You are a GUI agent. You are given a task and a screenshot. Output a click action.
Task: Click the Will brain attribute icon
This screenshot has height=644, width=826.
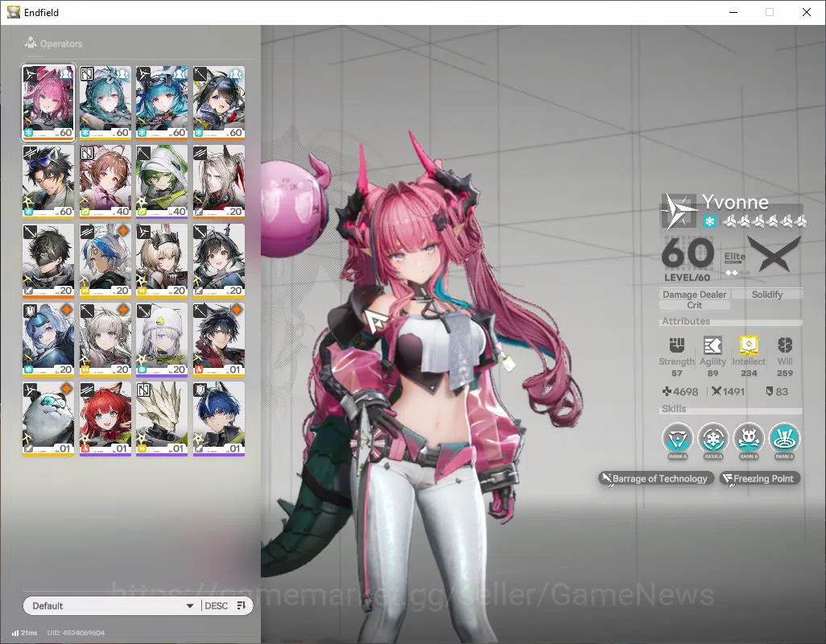pos(785,345)
